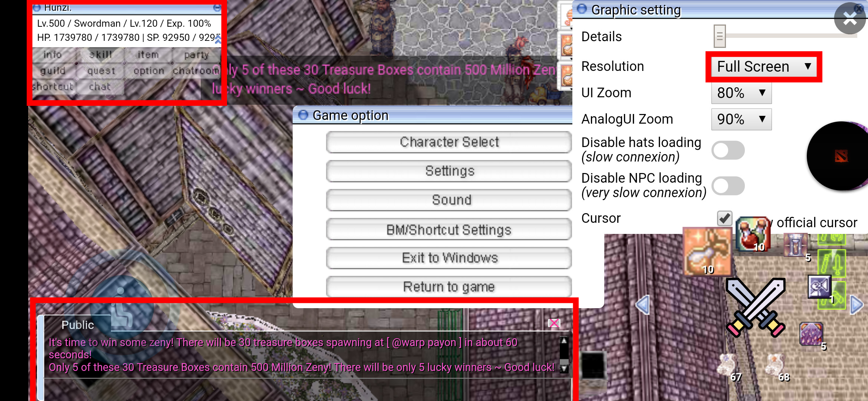The width and height of the screenshot is (868, 401).
Task: Click the Details slider handle
Action: 719,36
